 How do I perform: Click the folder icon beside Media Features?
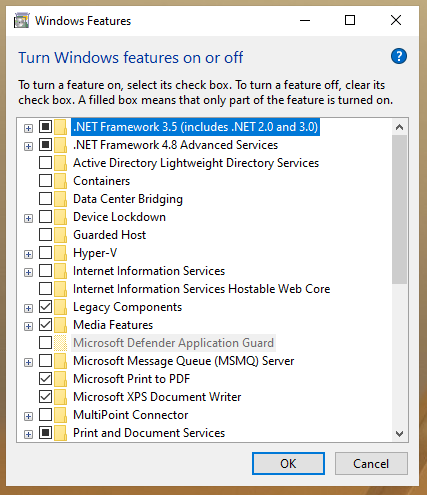(x=60, y=325)
